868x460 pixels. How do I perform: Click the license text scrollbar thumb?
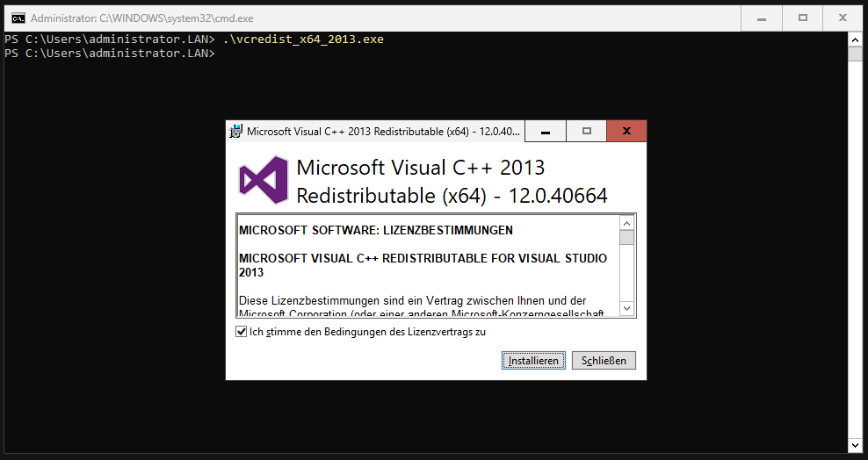click(626, 238)
